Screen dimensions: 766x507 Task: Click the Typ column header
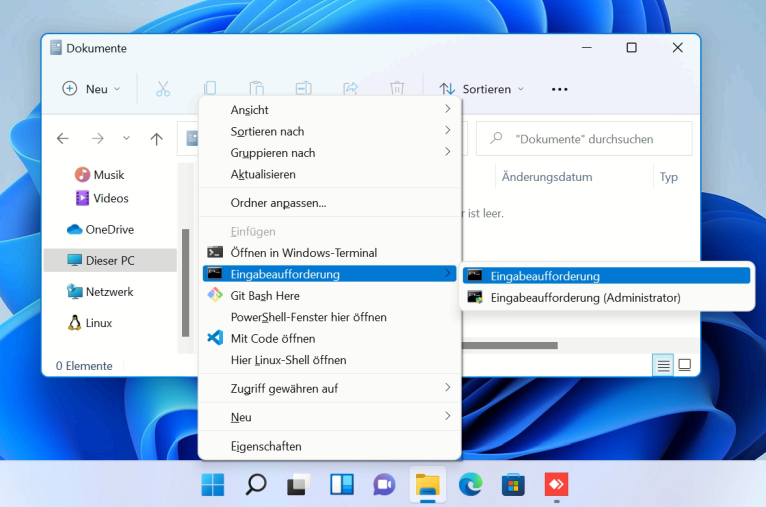click(669, 177)
